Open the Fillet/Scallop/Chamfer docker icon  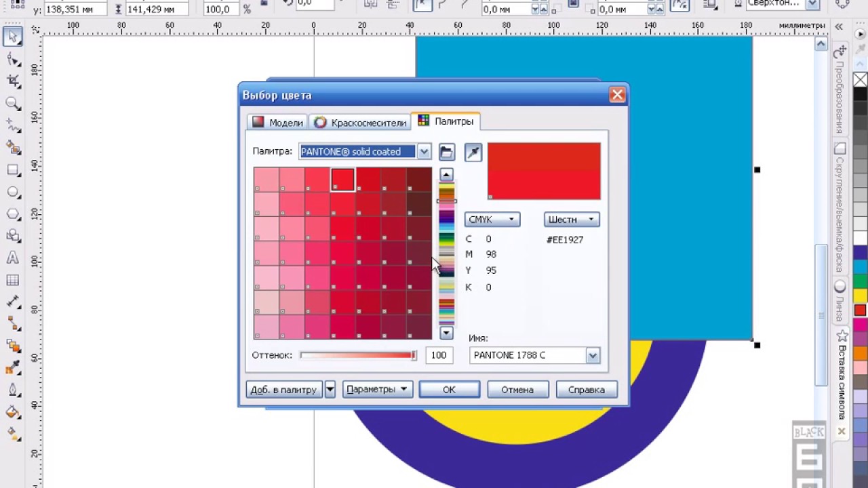[841, 148]
